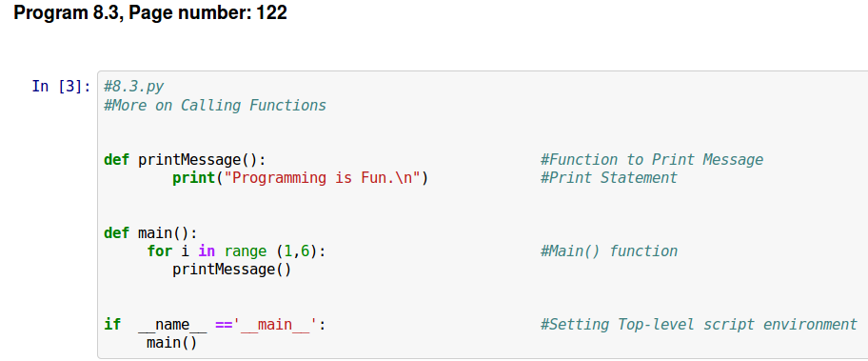Place cursor on def main() line
The height and width of the screenshot is (361, 868).
click(150, 233)
